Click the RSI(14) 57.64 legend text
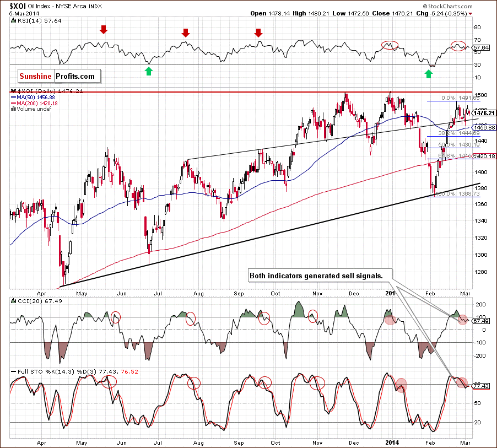The image size is (497, 448). coord(40,20)
